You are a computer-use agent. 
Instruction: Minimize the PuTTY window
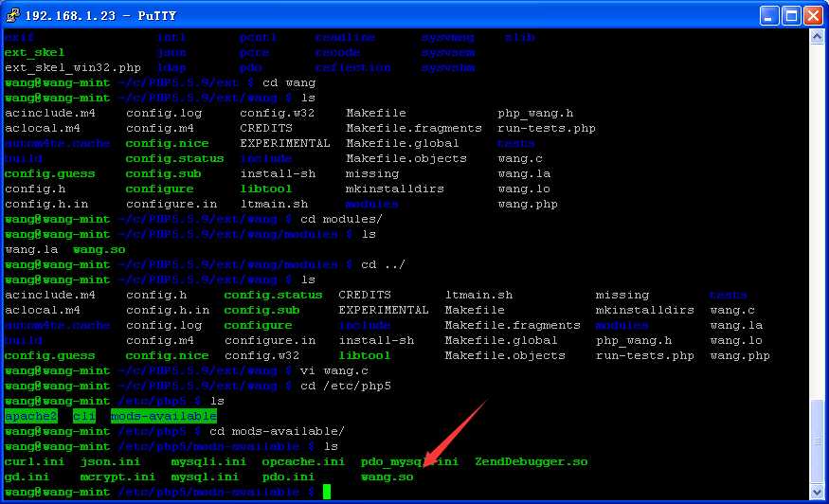pyautogui.click(x=769, y=16)
